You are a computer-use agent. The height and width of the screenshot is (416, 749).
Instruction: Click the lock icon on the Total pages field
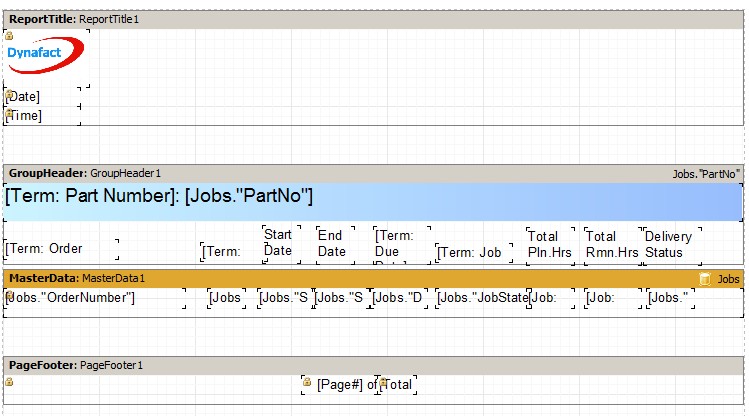pyautogui.click(x=383, y=382)
